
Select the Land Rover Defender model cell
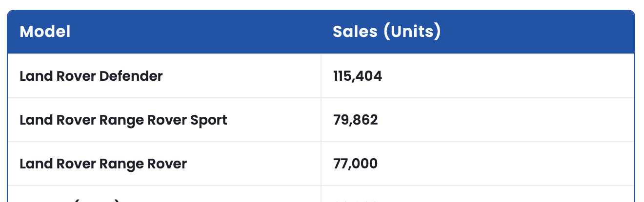pyautogui.click(x=91, y=76)
